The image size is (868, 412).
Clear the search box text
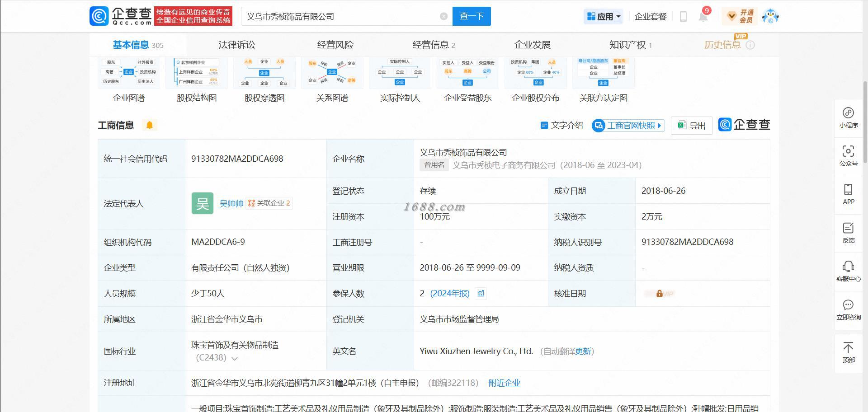(x=443, y=16)
